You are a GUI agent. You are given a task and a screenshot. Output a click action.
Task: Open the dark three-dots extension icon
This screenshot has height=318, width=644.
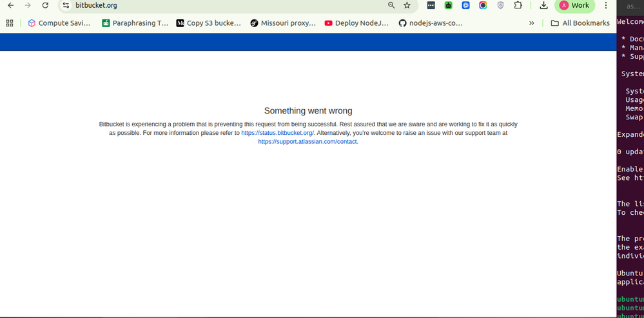coord(431,5)
